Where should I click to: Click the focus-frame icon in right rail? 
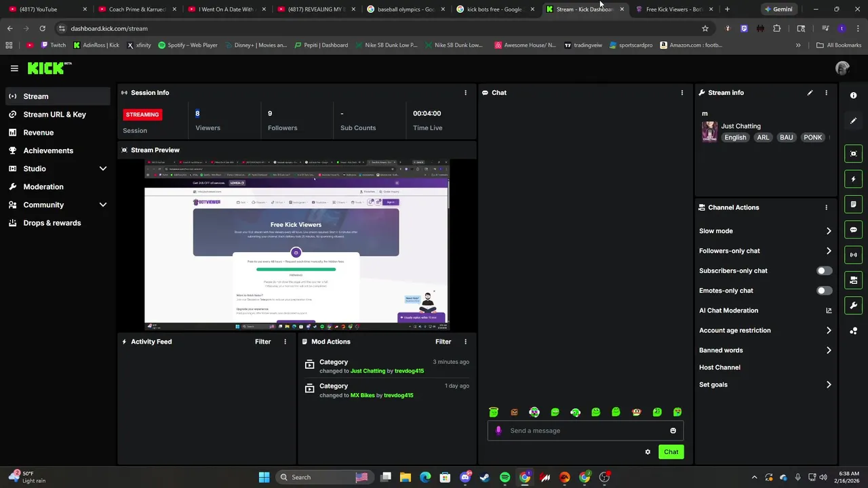point(853,154)
